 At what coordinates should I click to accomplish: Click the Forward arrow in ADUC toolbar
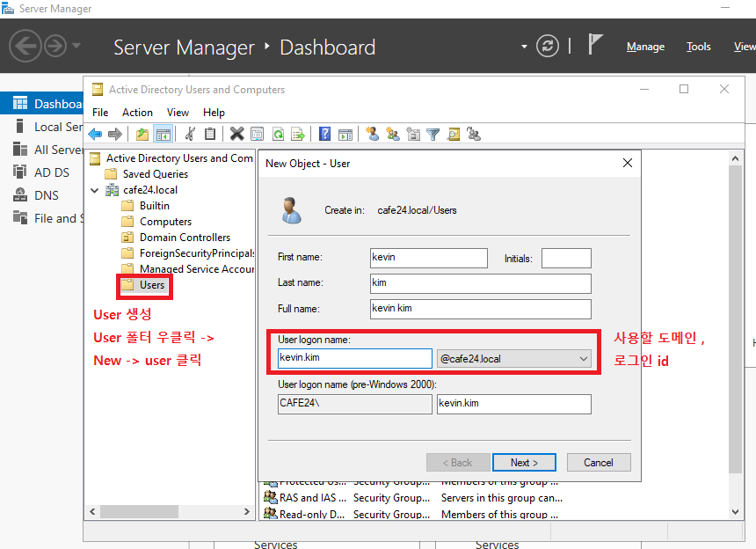(115, 134)
